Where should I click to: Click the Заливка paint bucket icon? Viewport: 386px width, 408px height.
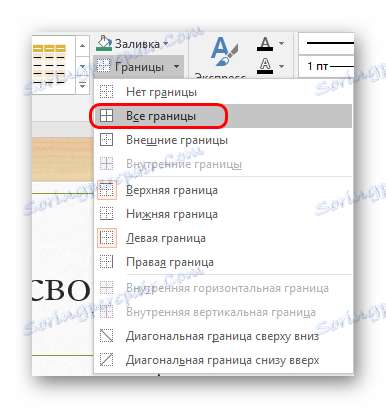coord(104,43)
